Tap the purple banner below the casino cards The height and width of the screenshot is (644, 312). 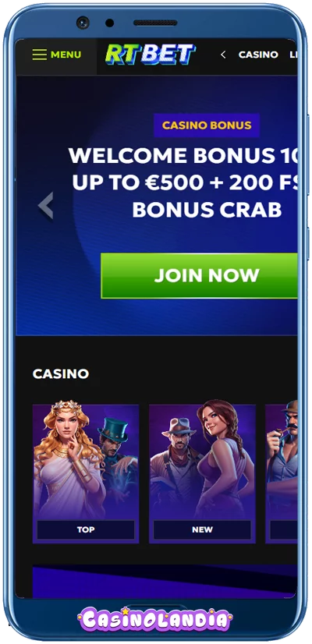pyautogui.click(x=165, y=581)
